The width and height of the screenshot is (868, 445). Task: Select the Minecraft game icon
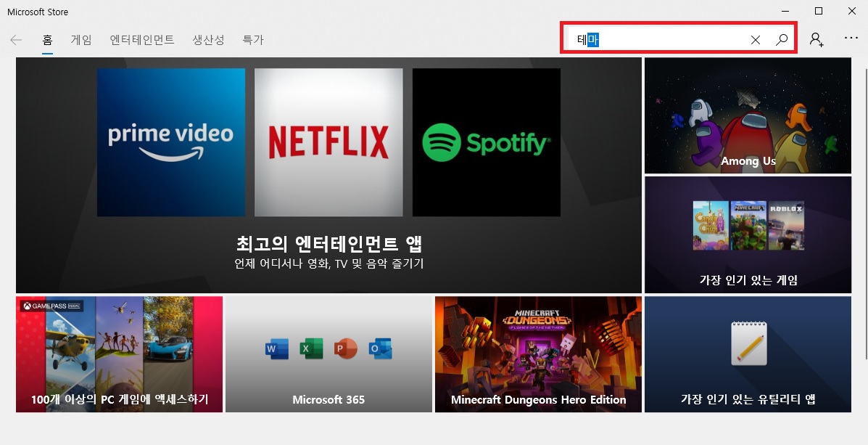coord(748,226)
